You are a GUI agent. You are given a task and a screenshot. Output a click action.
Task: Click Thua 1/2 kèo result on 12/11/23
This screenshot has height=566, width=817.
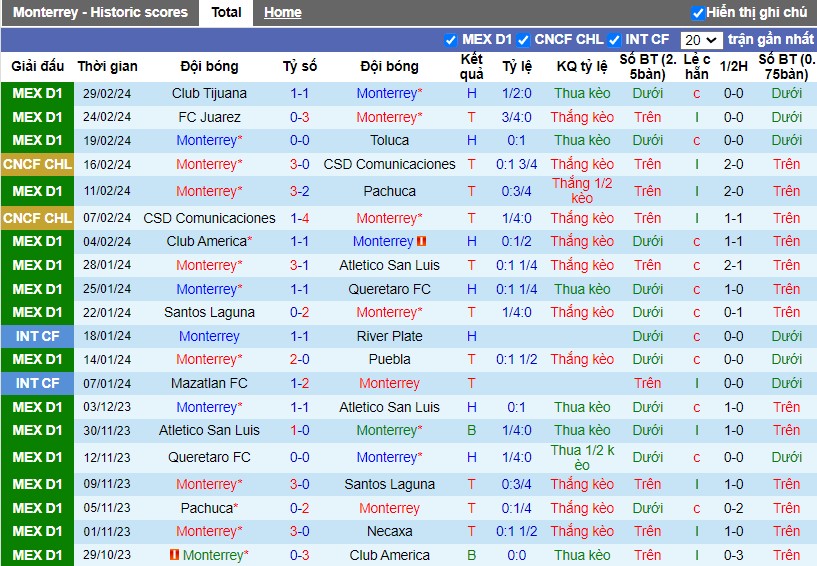pyautogui.click(x=582, y=457)
